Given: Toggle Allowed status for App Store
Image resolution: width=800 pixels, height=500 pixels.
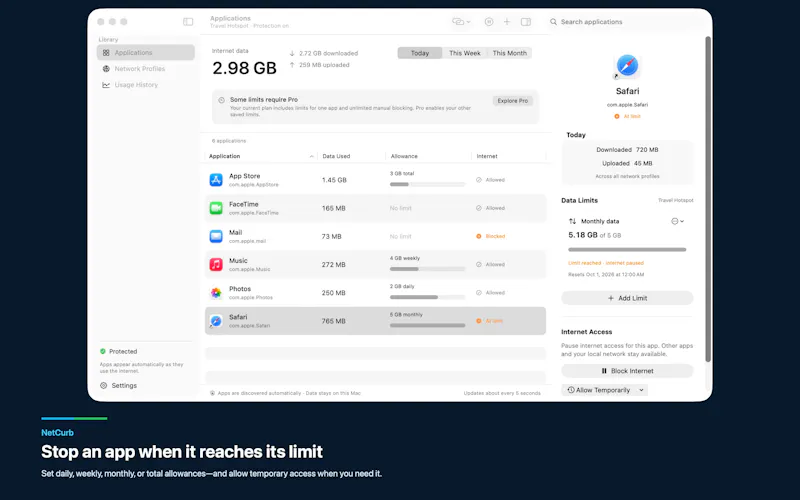Looking at the screenshot, I should click(490, 180).
